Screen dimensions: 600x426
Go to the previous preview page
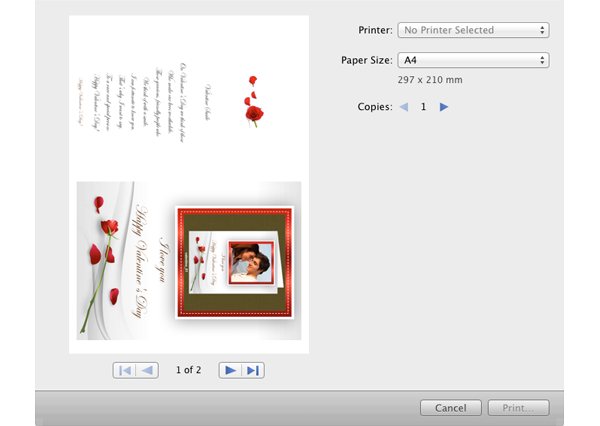[148, 370]
